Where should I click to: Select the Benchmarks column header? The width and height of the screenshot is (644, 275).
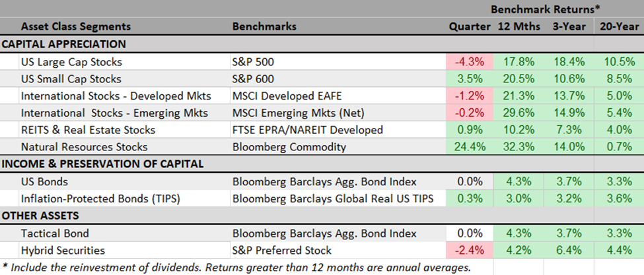point(264,27)
